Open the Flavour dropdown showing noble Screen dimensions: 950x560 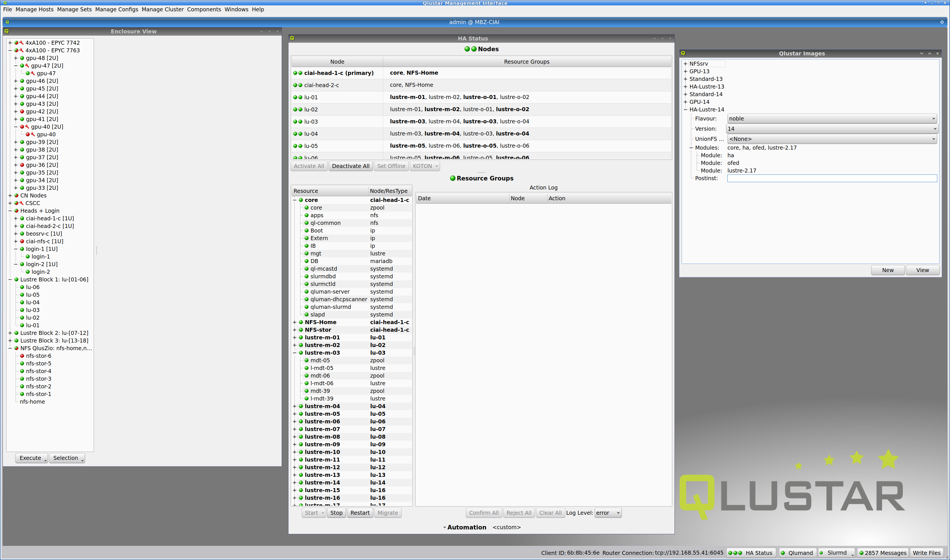coord(831,119)
